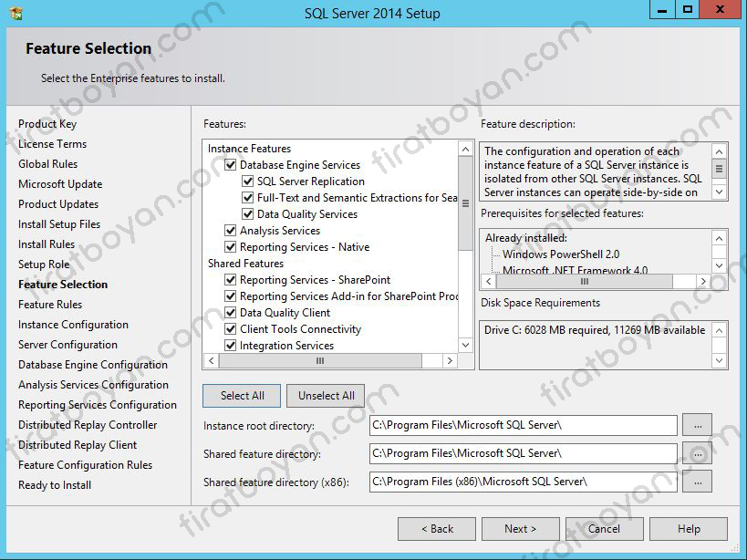The width and height of the screenshot is (747, 560).
Task: Click Unselect All button
Action: pyautogui.click(x=326, y=396)
